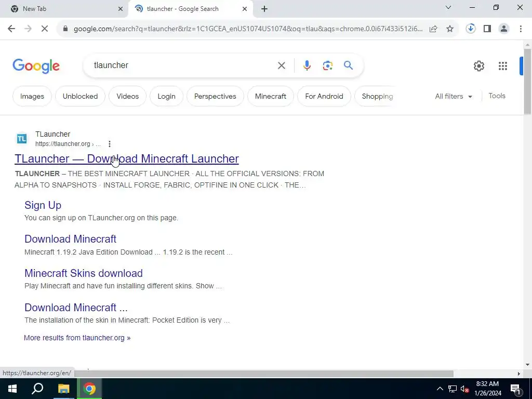Open Google quick settings gear

click(x=478, y=66)
